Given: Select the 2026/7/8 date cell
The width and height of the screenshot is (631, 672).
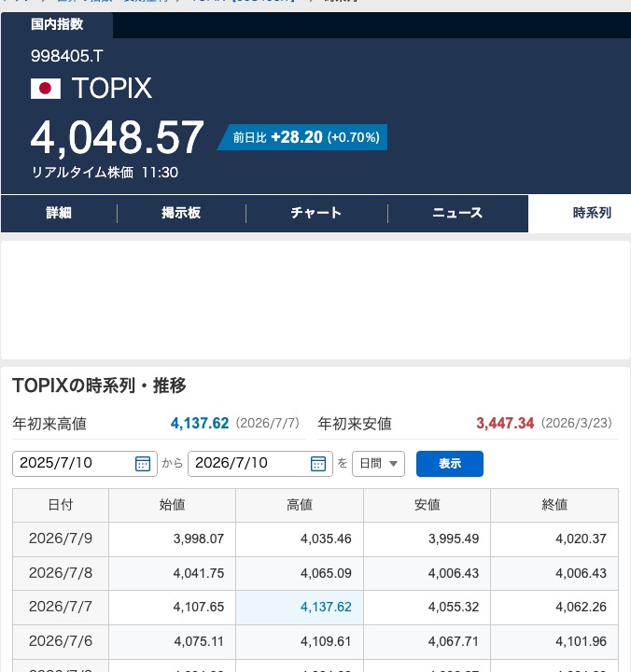Looking at the screenshot, I should click(x=61, y=573).
